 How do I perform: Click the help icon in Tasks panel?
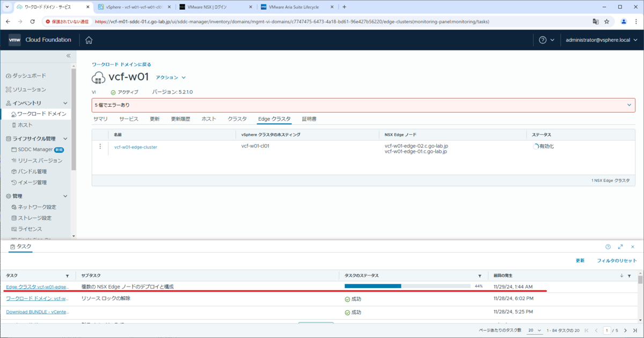pos(608,247)
